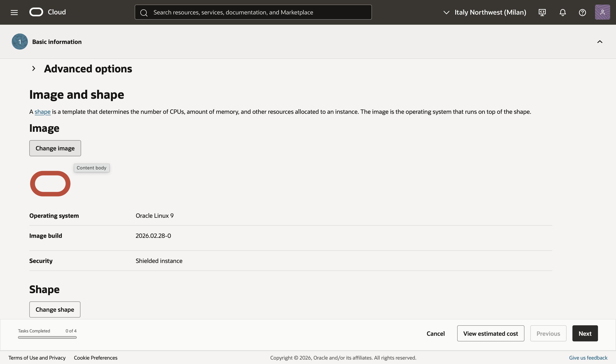Open the shape documentation link
This screenshot has width=616, height=364.
43,112
